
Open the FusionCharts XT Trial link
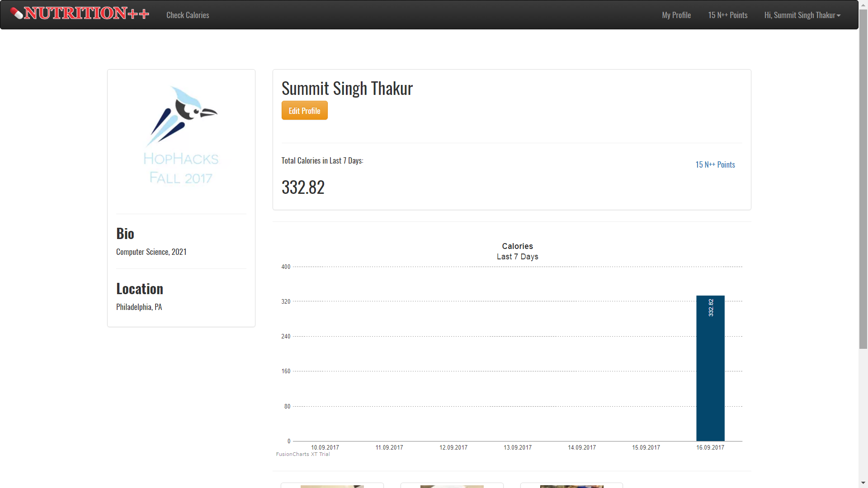[x=302, y=455]
